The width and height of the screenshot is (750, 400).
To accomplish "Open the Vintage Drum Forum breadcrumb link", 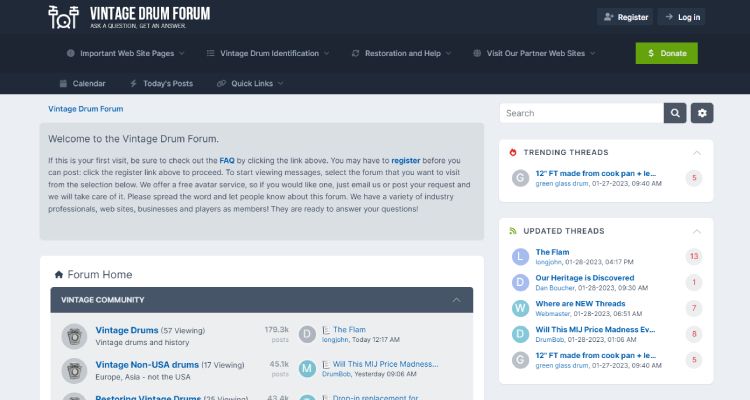I will 86,109.
